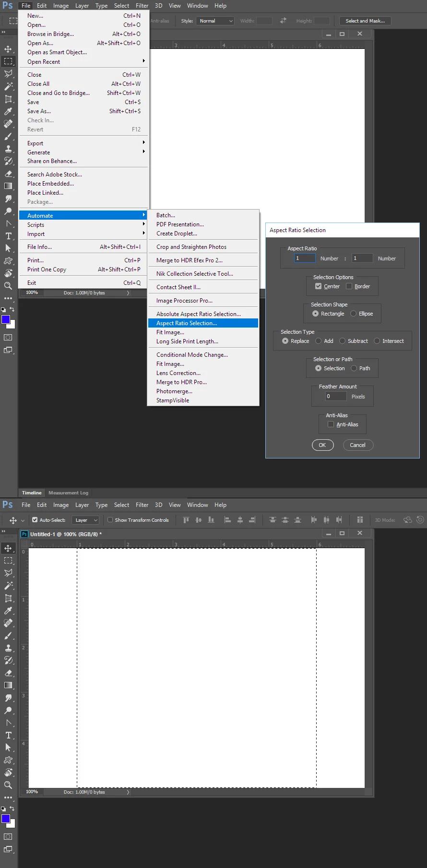Pick the Smudge tool in Untitled-1 window
Image resolution: width=427 pixels, height=868 pixels.
coord(8,698)
